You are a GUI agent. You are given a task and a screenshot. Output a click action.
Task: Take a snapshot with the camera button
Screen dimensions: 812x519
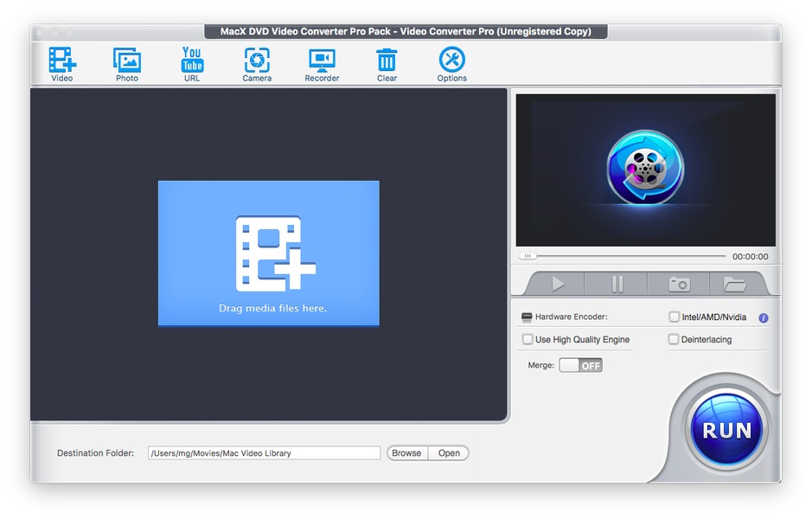click(679, 284)
